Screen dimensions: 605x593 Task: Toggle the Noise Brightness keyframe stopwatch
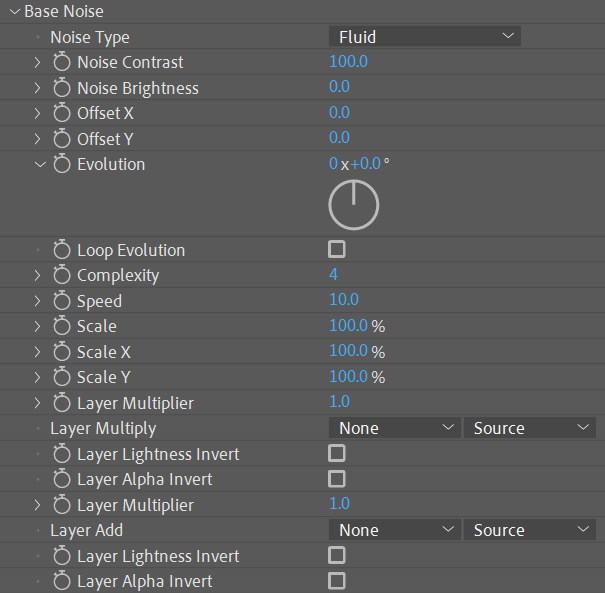[62, 88]
